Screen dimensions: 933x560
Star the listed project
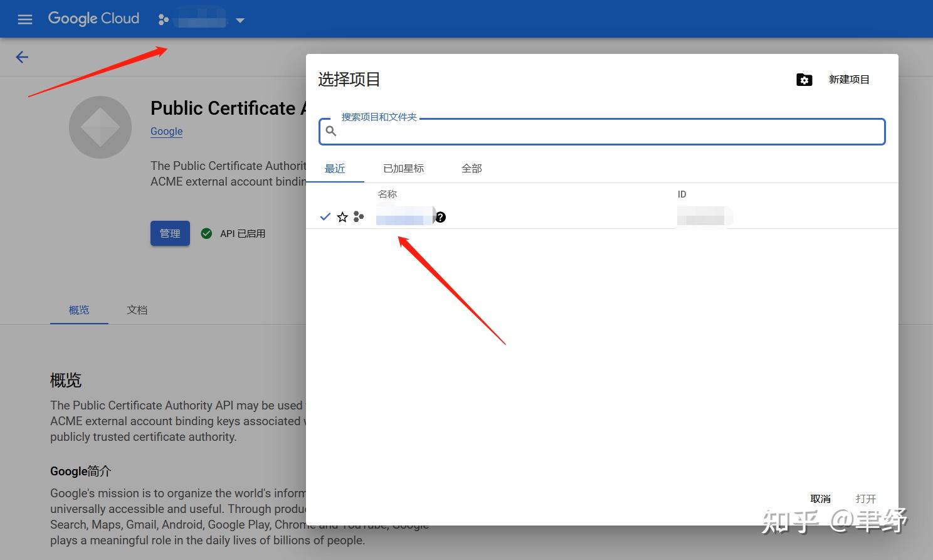tap(342, 217)
